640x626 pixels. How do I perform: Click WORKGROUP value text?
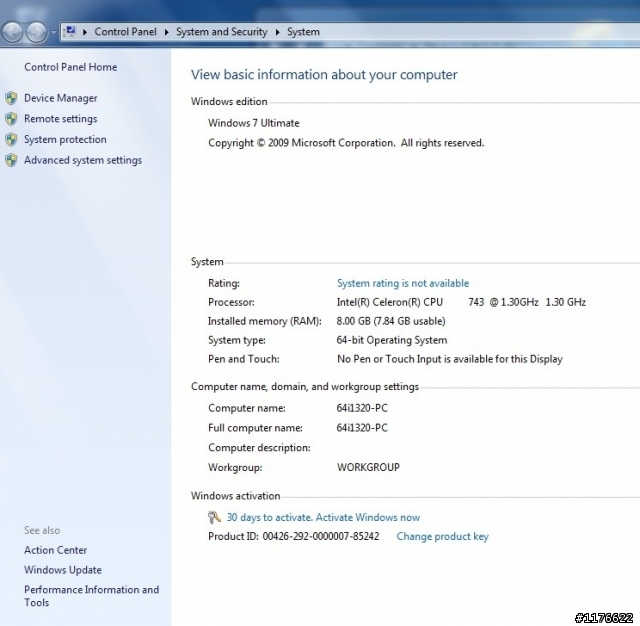(368, 467)
